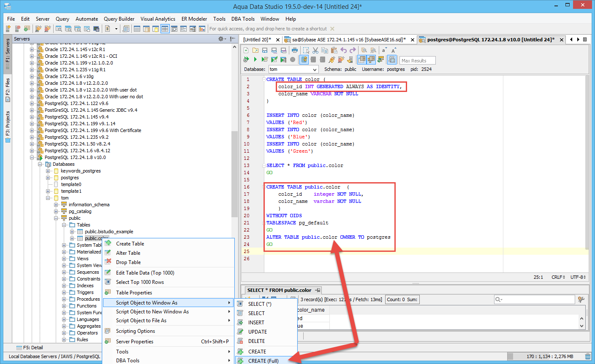Click the results options wrench icon
The width and height of the screenshot is (595, 364).
(x=581, y=299)
